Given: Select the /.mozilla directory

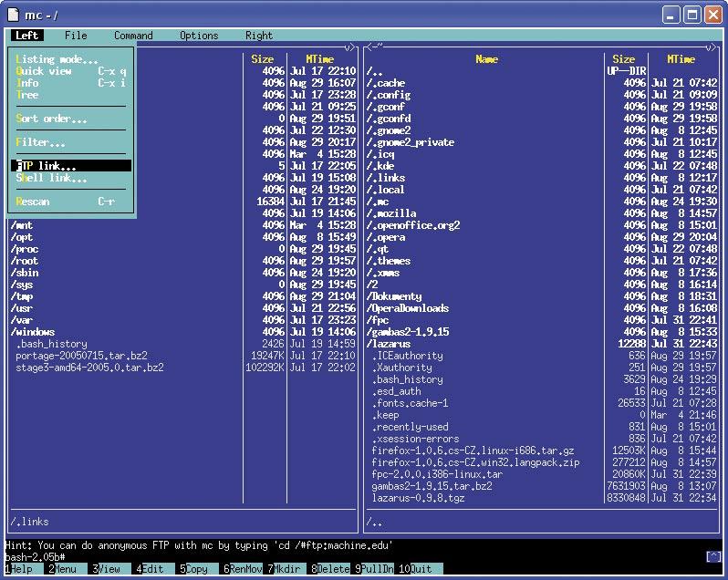Looking at the screenshot, I should [542, 213].
